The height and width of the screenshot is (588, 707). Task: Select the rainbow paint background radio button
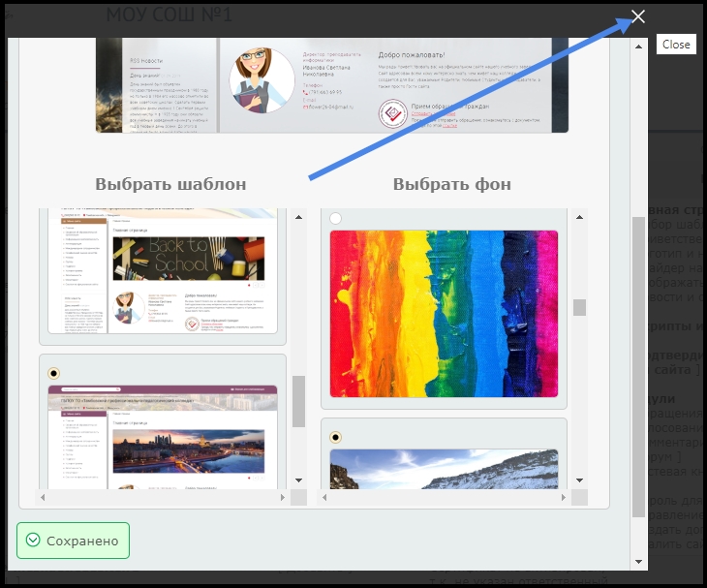coord(335,219)
